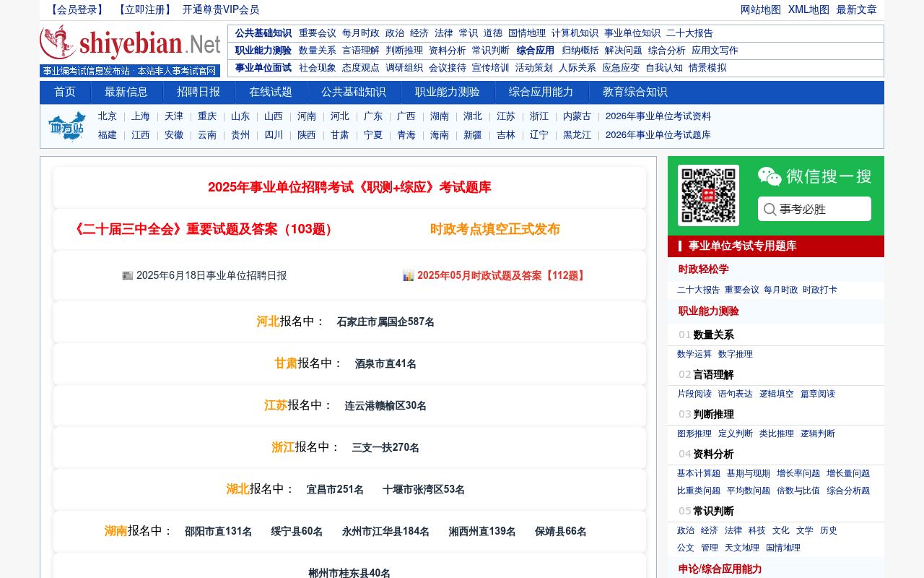The height and width of the screenshot is (578, 924).
Task: Click 申论/综合应用能力 sidebar heading
Action: 720,569
